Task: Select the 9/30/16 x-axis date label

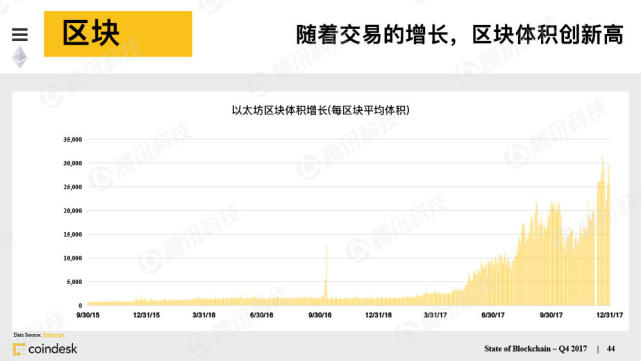Action: 320,315
